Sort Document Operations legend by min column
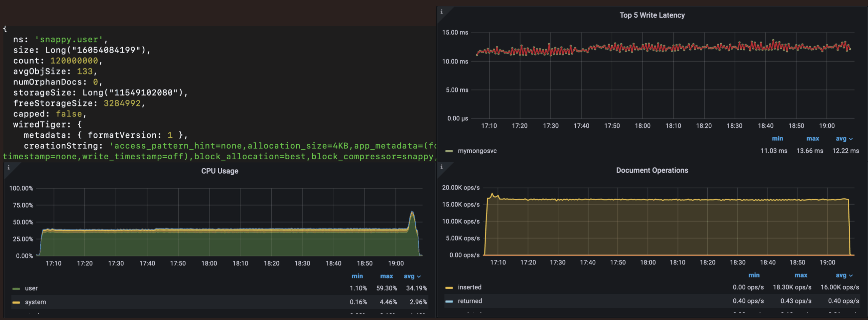 (x=754, y=275)
